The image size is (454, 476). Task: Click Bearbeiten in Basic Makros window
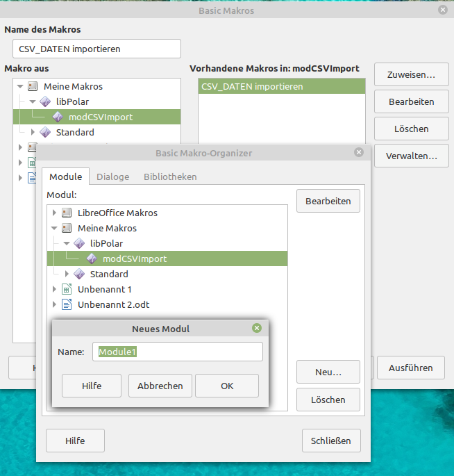tap(411, 101)
